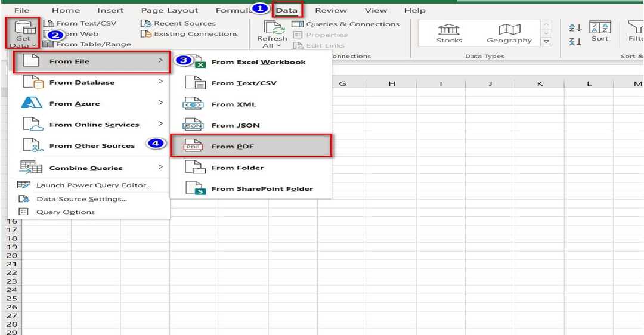Select column H header
The width and height of the screenshot is (644, 335).
tap(392, 83)
